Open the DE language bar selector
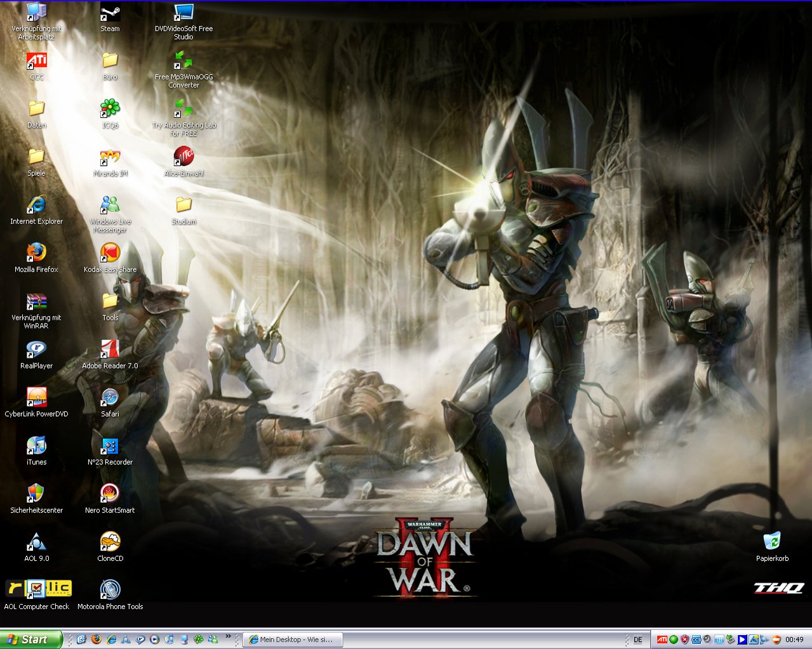 [637, 639]
